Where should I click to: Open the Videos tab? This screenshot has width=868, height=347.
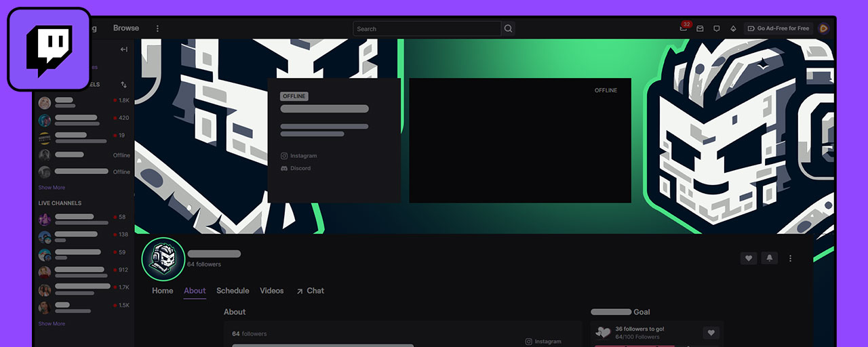click(272, 291)
